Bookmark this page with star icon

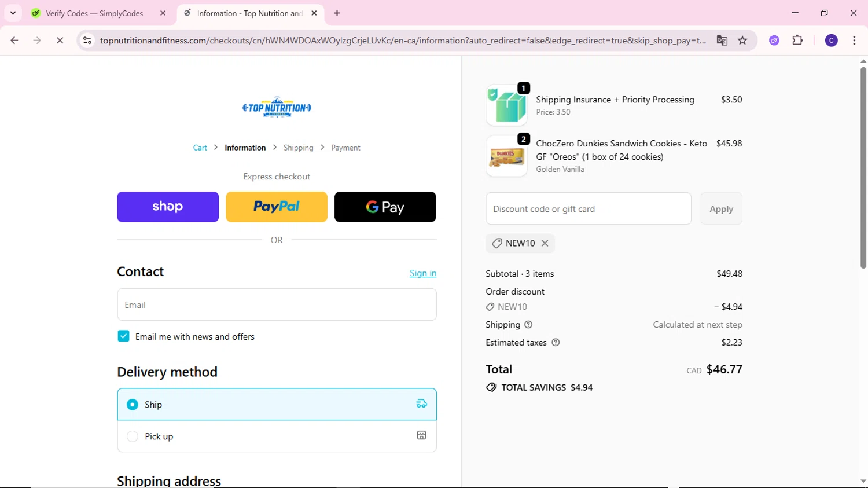pos(742,41)
